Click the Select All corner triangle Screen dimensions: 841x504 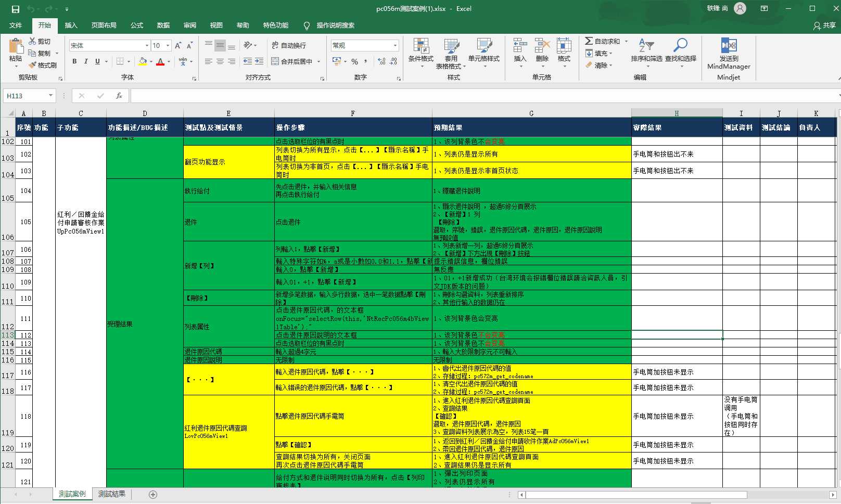tap(10, 113)
